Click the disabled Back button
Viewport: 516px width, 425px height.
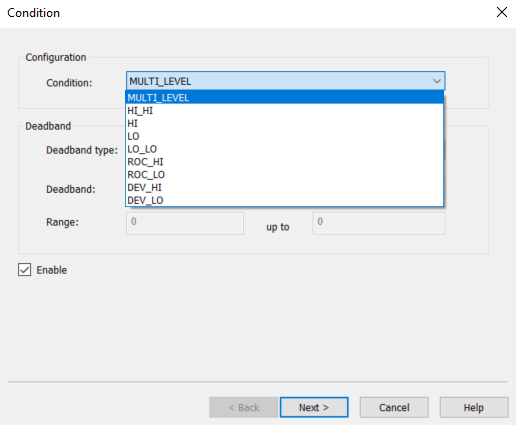click(x=243, y=407)
